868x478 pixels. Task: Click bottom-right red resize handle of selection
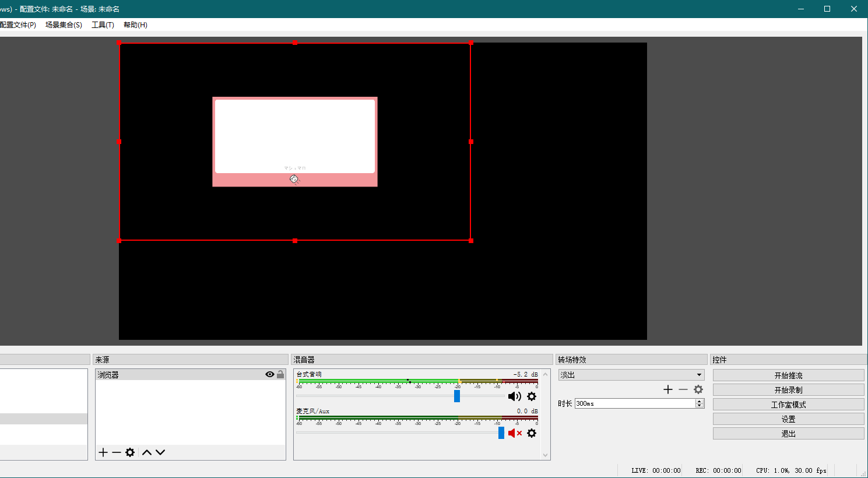(x=471, y=241)
